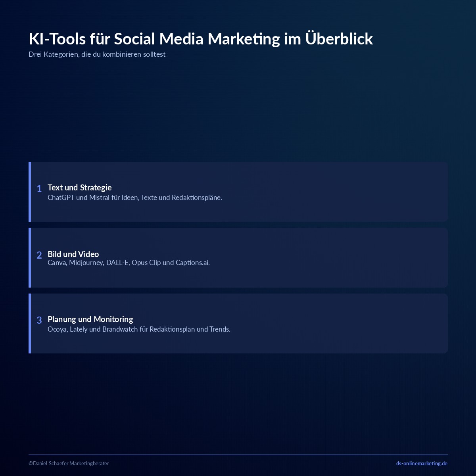
Task: Open the ds-onlinemarketing.de link in footer
Action: click(x=422, y=463)
